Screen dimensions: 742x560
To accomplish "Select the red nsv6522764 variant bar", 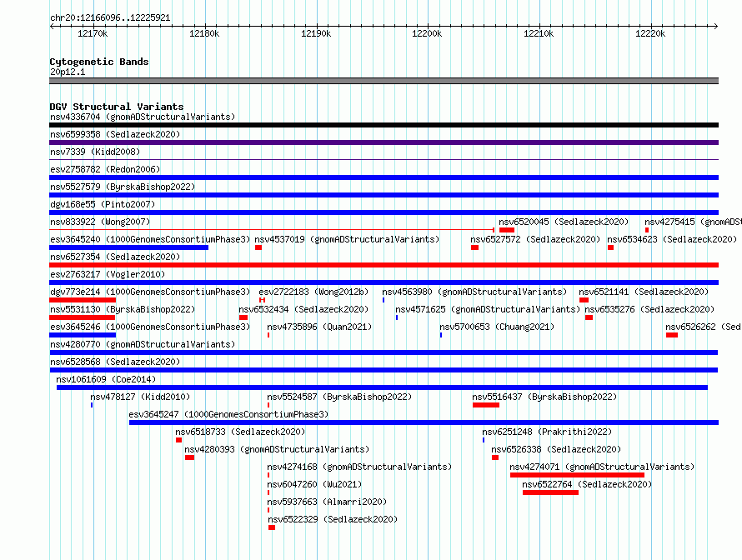I will 551,492.
